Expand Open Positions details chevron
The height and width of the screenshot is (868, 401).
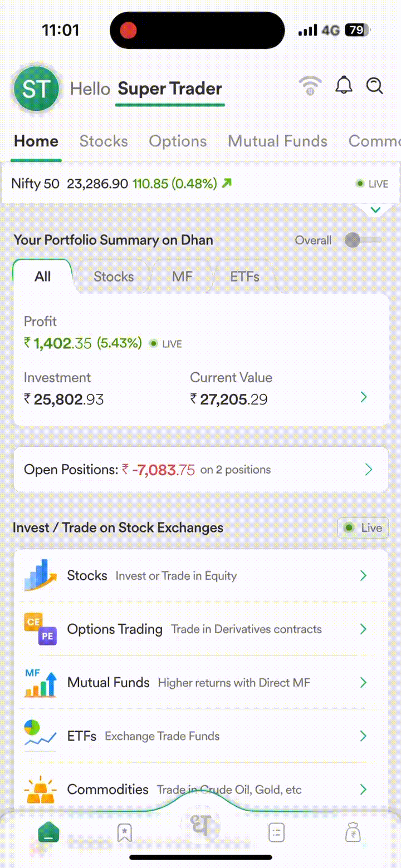click(368, 470)
